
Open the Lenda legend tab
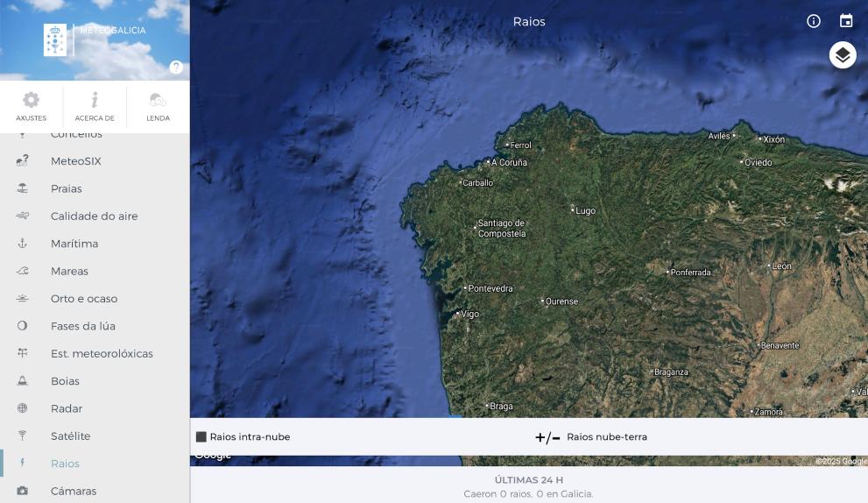click(x=158, y=106)
